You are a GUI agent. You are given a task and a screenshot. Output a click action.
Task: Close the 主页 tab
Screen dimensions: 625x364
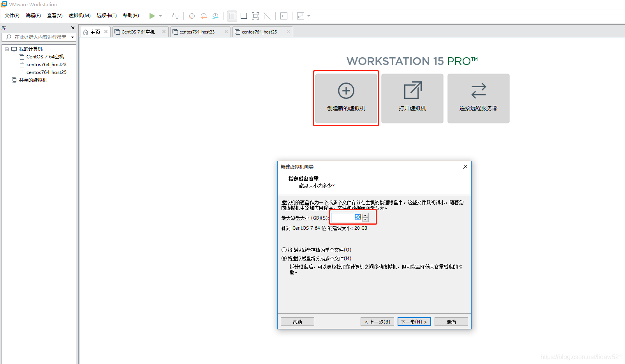click(106, 32)
